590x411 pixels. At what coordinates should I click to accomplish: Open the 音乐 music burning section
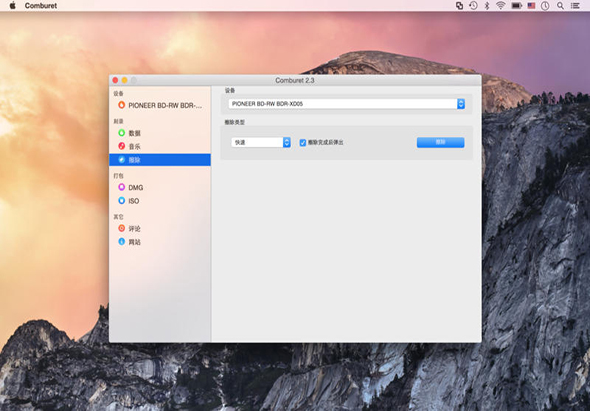160,146
